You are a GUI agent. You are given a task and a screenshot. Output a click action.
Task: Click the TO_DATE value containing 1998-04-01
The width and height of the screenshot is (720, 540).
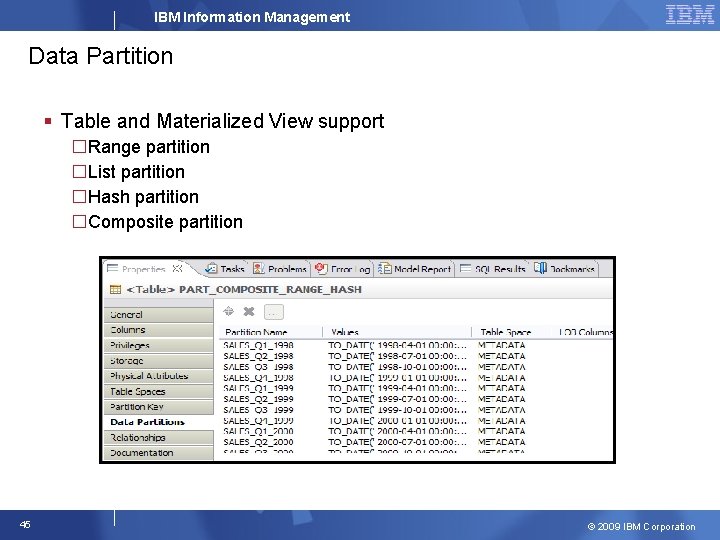(397, 345)
